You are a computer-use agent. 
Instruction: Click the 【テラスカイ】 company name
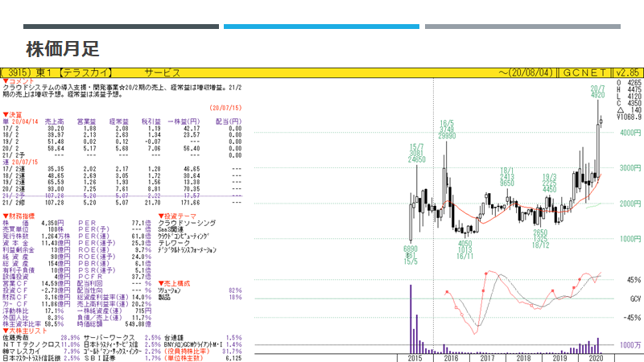[85, 73]
